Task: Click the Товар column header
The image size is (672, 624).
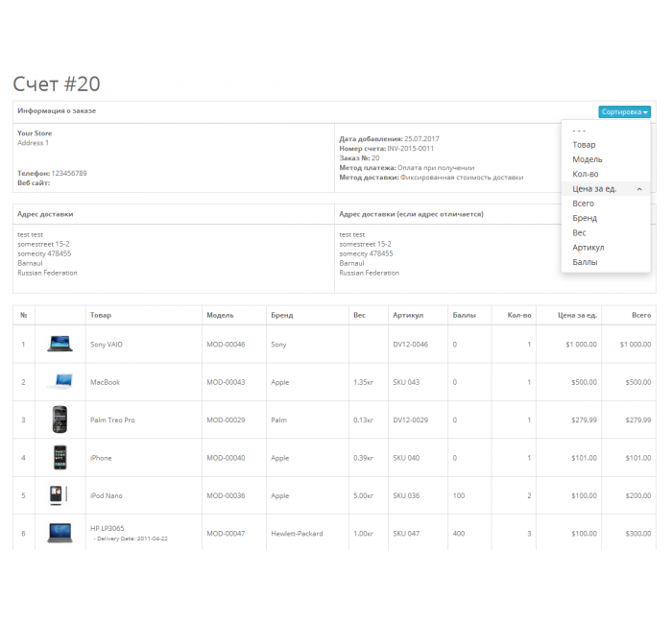Action: (101, 315)
